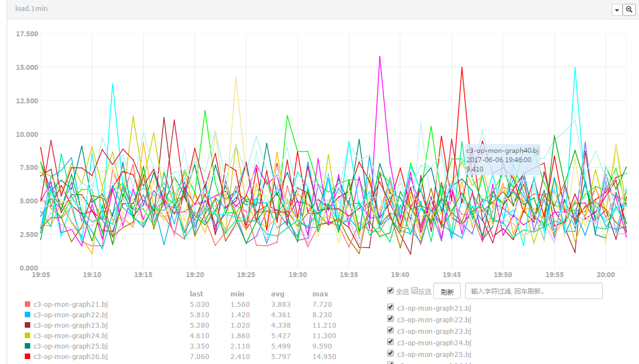Select c3-op-mon-graph26.bj legend label

70,356
